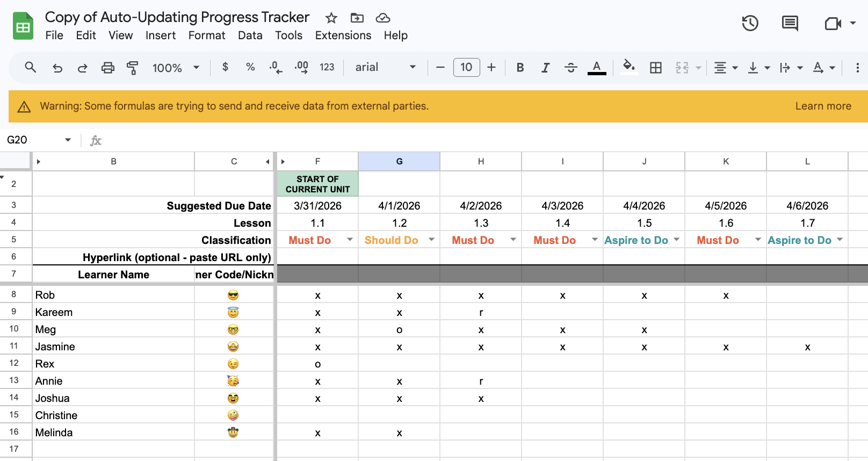Open classification dropdown for lesson 1.3
The width and height of the screenshot is (868, 461).
(x=513, y=240)
